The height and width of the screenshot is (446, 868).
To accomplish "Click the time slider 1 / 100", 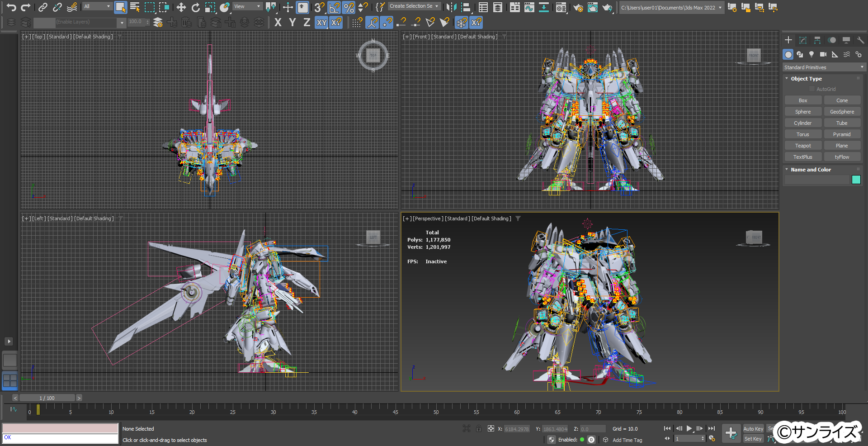I will pos(47,398).
